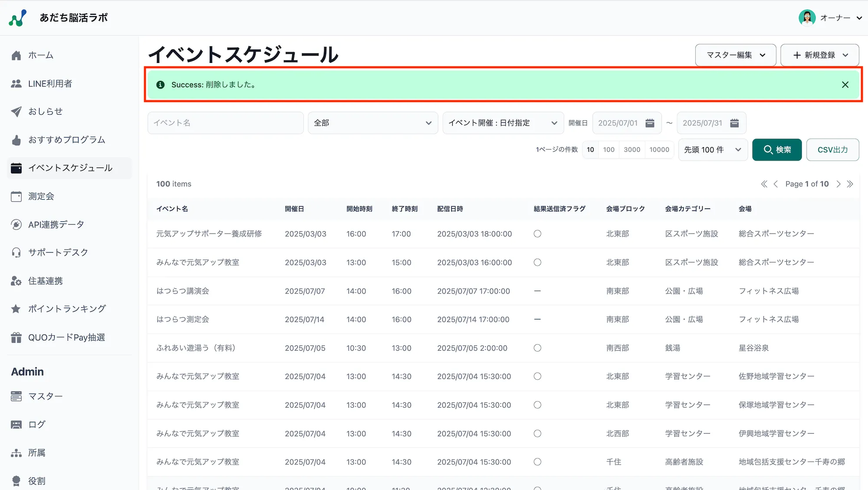
Task: Dismiss the success alert with X
Action: [845, 85]
